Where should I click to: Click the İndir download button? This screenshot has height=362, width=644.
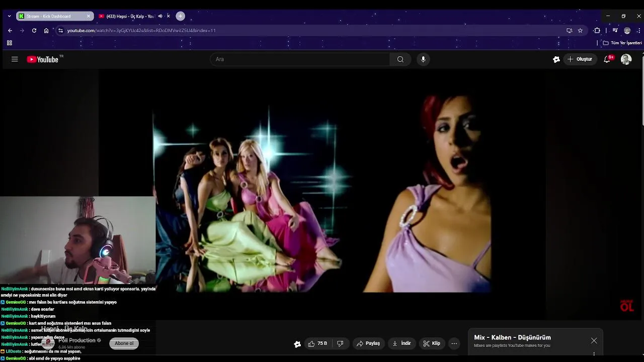click(401, 343)
